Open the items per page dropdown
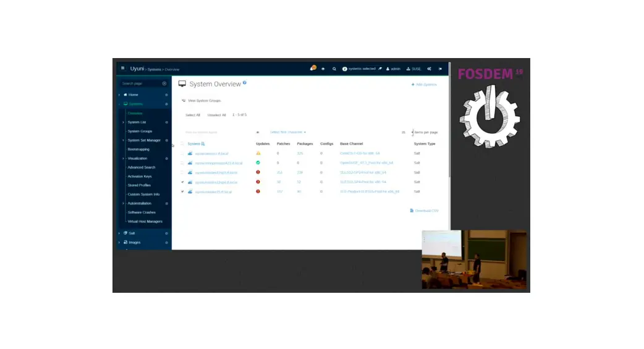This screenshot has height=349, width=644. pos(407,132)
